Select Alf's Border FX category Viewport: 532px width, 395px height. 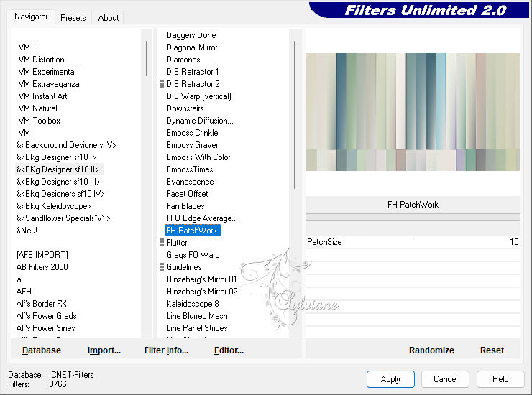pos(42,304)
